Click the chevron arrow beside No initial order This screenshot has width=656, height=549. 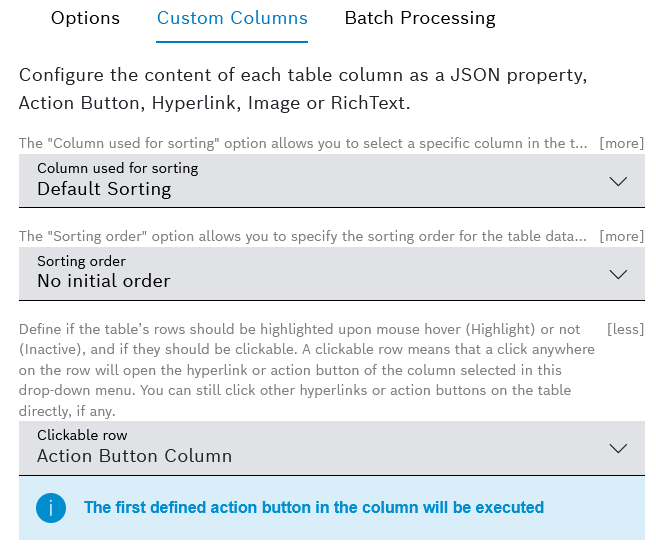pos(618,274)
